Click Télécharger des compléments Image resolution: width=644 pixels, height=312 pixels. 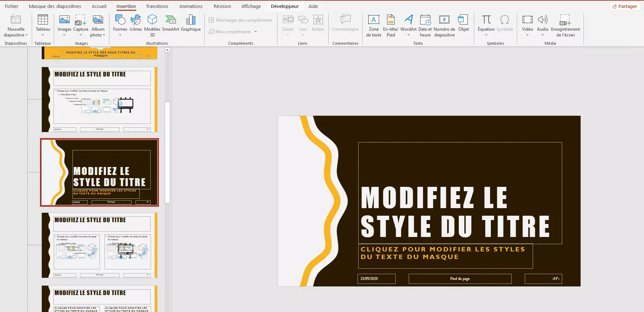240,20
